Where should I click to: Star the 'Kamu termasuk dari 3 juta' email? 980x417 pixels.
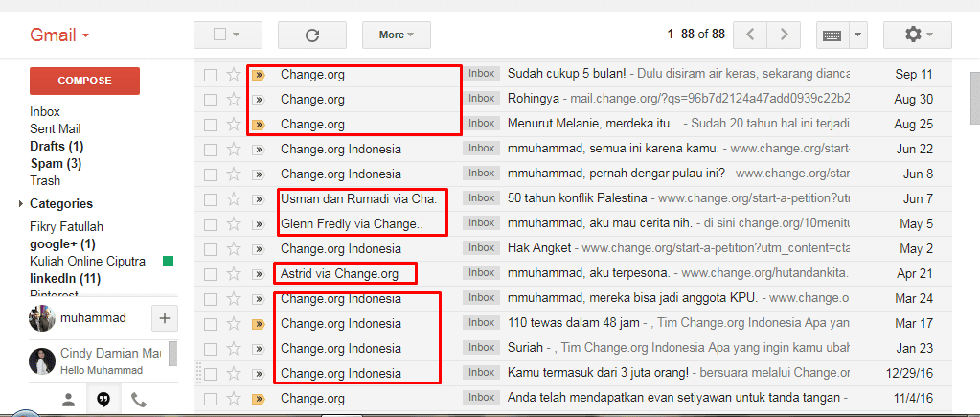(x=233, y=373)
